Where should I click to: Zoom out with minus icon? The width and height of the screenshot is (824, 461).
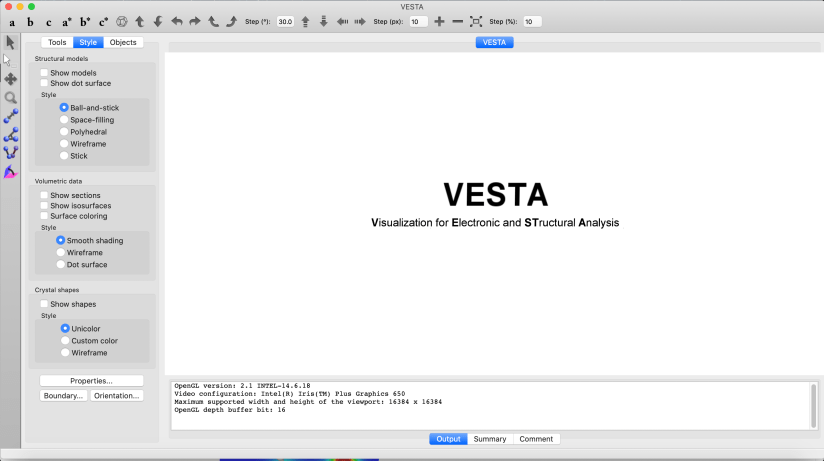point(458,22)
